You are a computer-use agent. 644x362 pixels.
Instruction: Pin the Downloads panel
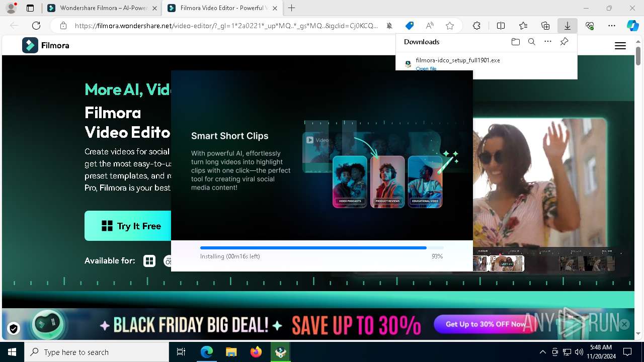(564, 42)
